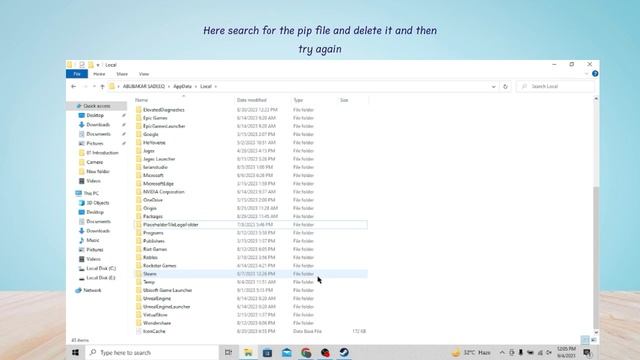Click the Music note icon in the sidebar

point(82,240)
